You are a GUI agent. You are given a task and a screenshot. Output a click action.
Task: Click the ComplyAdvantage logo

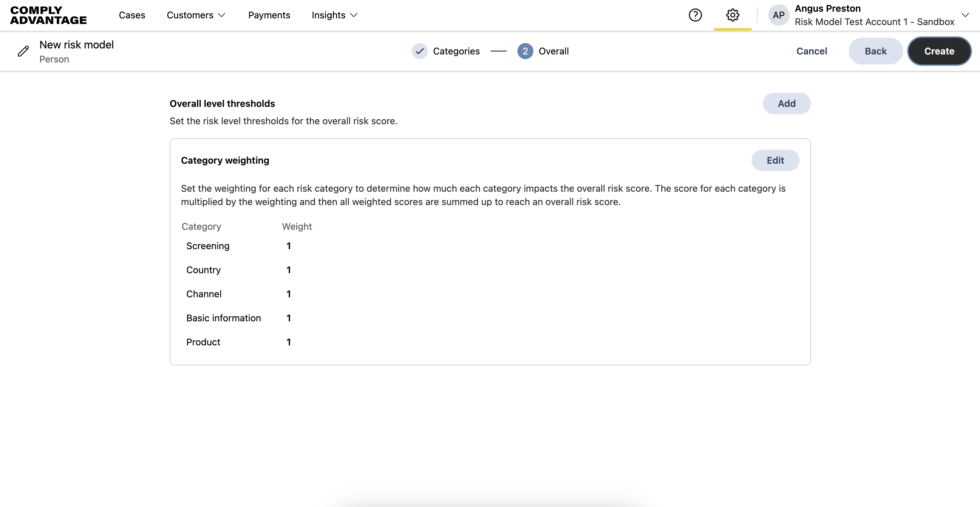48,15
